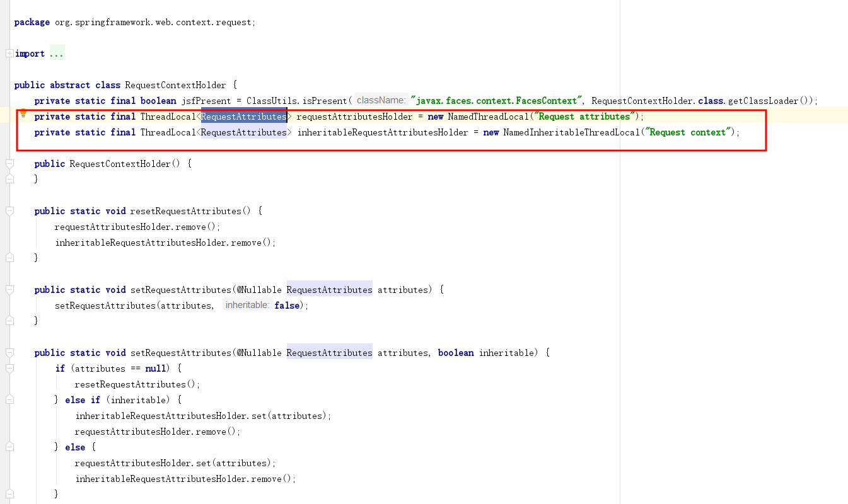The height and width of the screenshot is (504, 848).
Task: Click the getClassLoader() method call
Action: (x=769, y=101)
